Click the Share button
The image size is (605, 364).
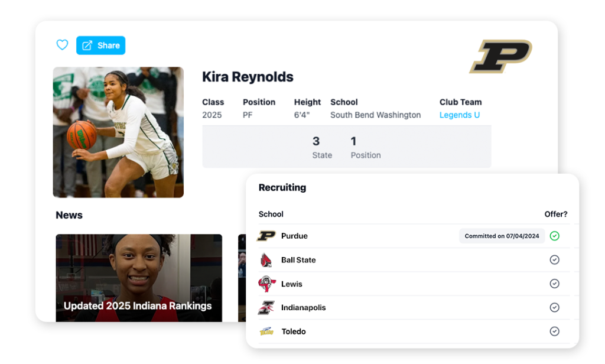tap(100, 45)
